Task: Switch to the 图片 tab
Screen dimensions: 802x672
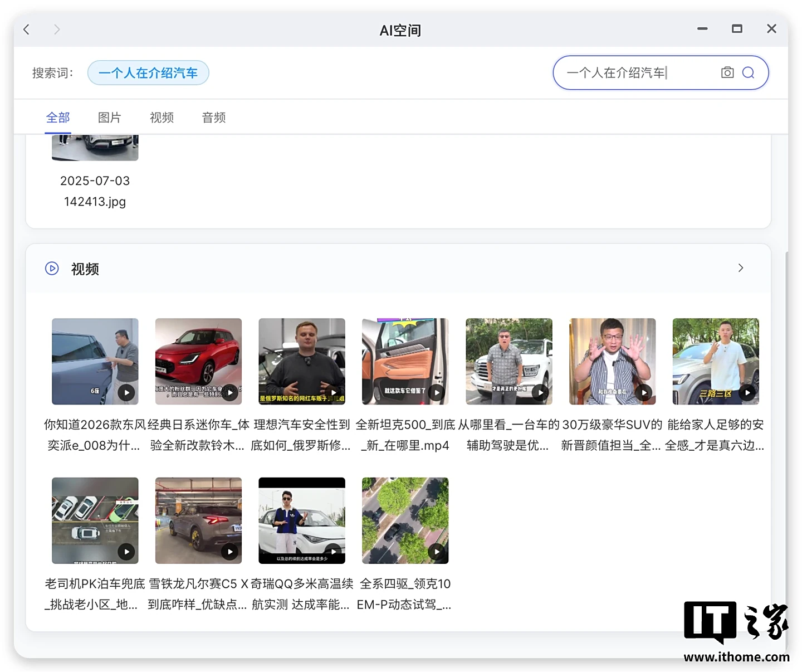Action: coord(109,118)
